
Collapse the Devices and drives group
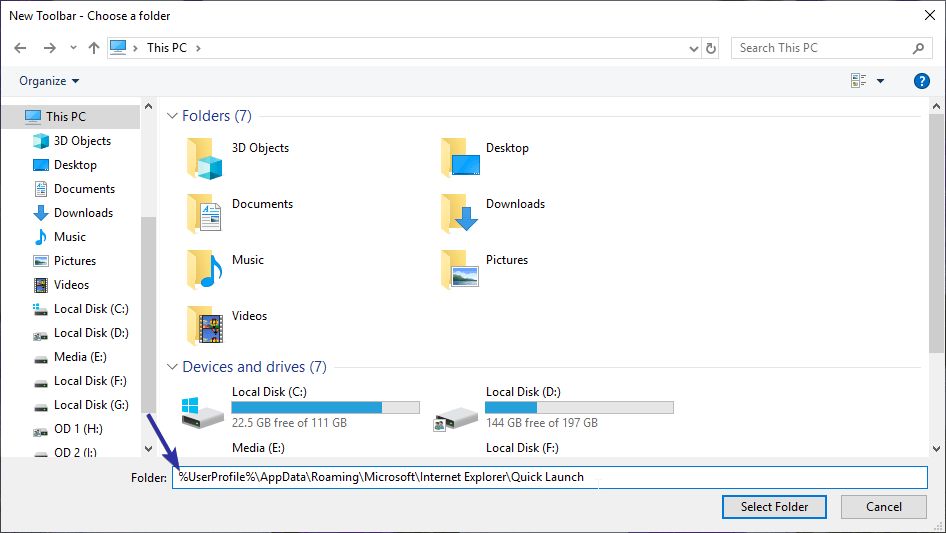pos(172,367)
